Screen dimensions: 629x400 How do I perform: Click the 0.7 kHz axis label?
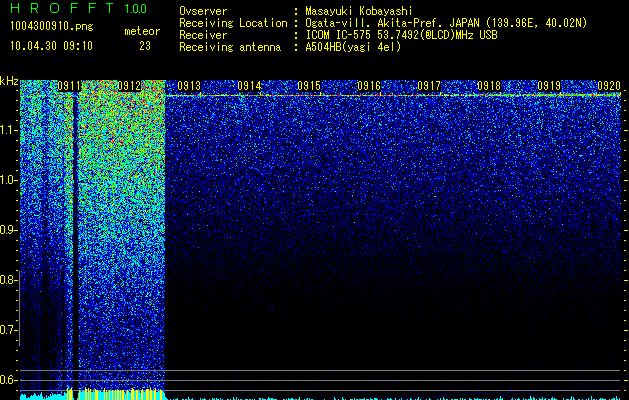tap(8, 330)
